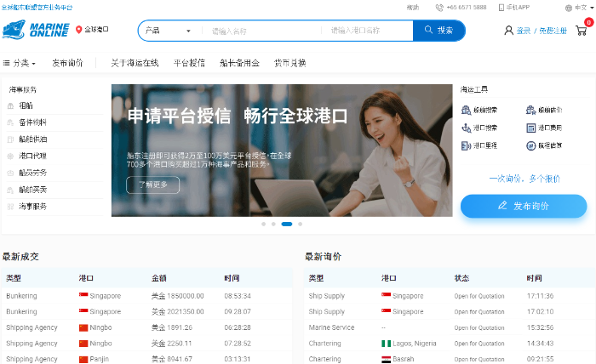Click the product name input field
Screen dimensions: 596x364
260,31
